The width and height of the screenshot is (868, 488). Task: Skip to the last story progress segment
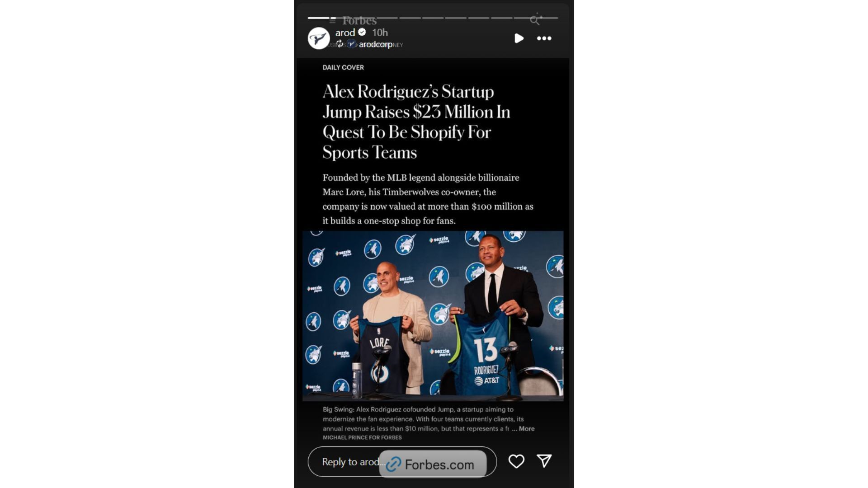click(x=547, y=18)
